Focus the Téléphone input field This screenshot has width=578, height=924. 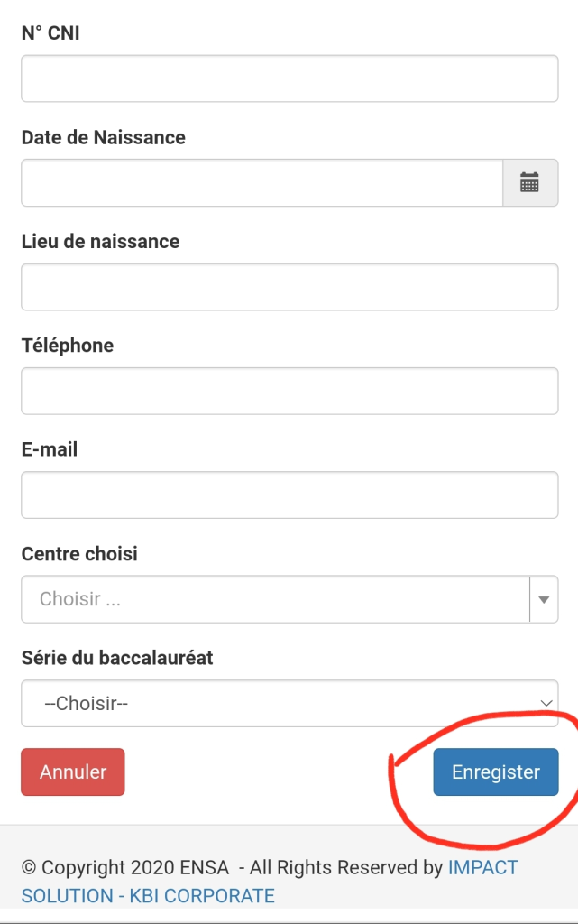click(x=289, y=391)
